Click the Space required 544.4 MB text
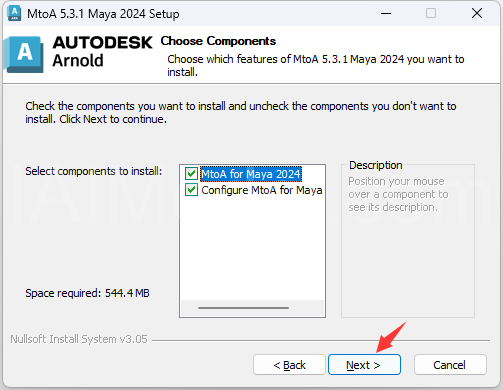 [87, 293]
